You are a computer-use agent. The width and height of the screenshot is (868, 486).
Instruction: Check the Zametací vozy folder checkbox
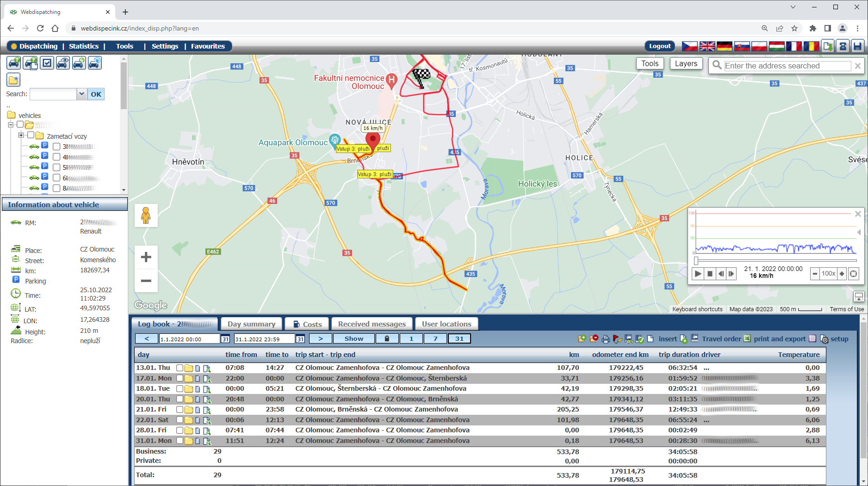pos(31,135)
